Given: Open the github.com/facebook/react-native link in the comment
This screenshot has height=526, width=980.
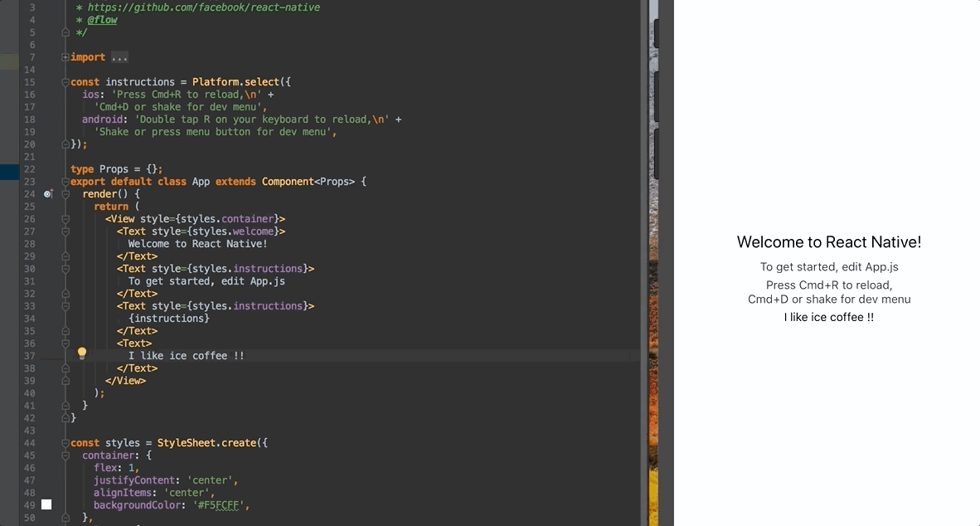Looking at the screenshot, I should 204,7.
